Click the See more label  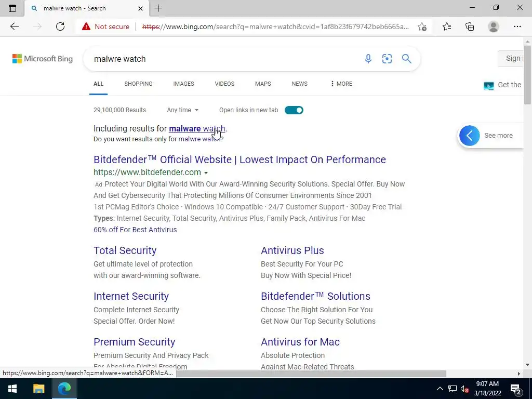pos(498,136)
